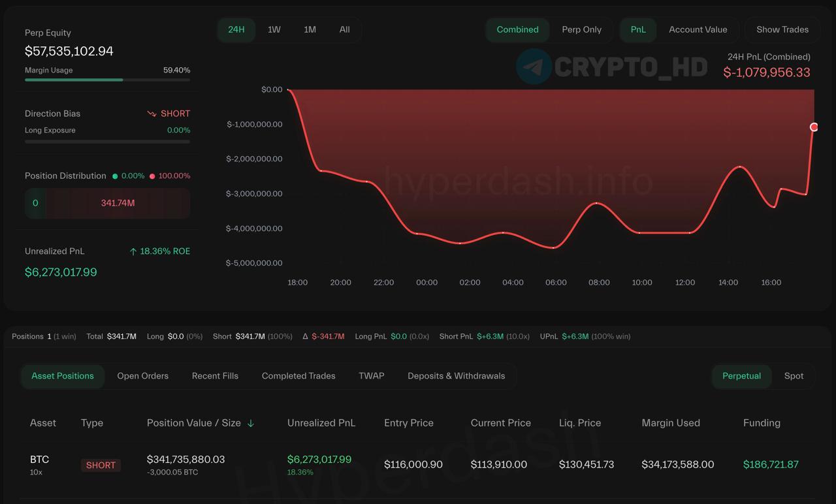Click the sort arrow beside Position Value / Size
The height and width of the screenshot is (504, 836).
click(x=250, y=423)
